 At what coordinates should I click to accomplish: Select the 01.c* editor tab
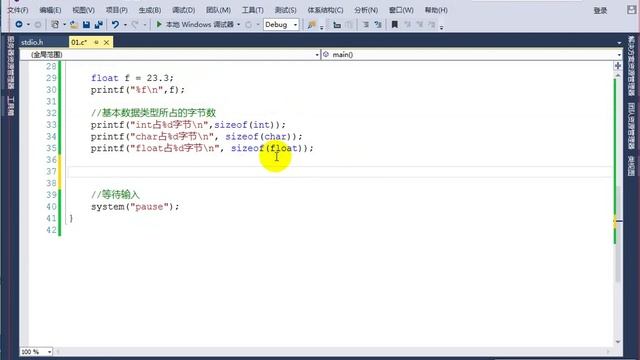point(79,42)
